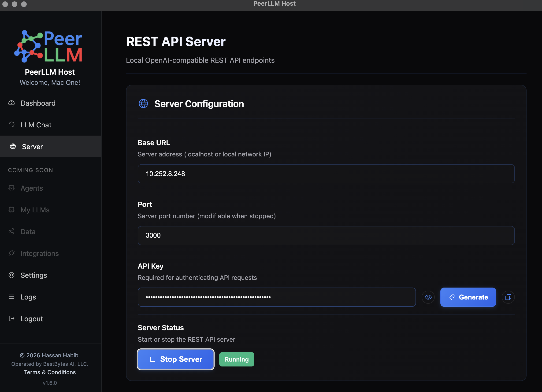
Task: Generate a new API key
Action: coord(468,297)
